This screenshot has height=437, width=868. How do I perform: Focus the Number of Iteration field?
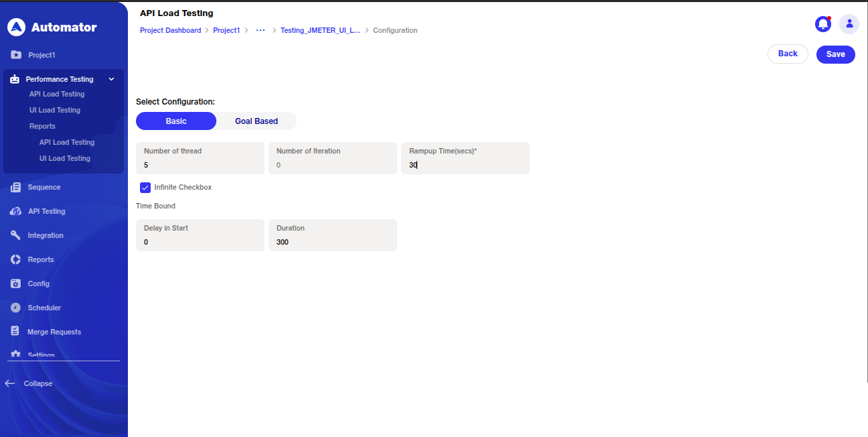click(x=333, y=158)
